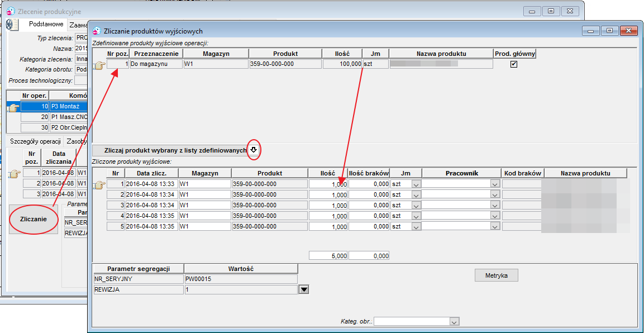This screenshot has height=333, width=644.
Task: Select operation 20 P1 Masz.CNC row
Action: 55,117
